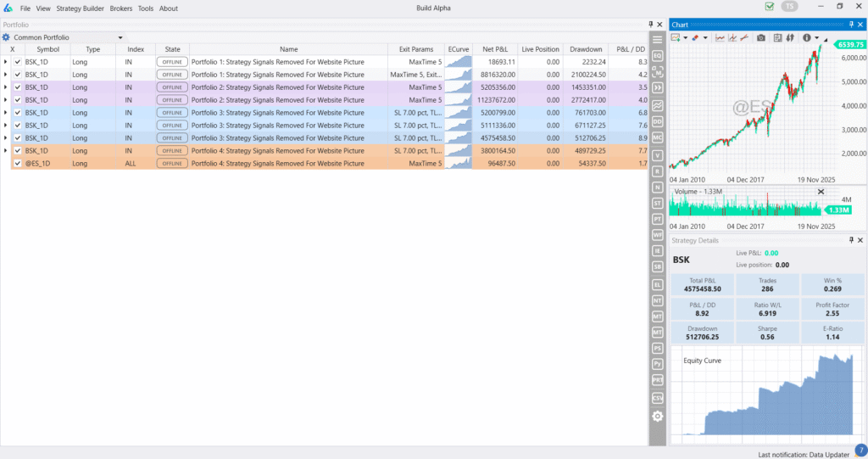
Task: Click the Common Portfolio gear icon
Action: click(6, 37)
